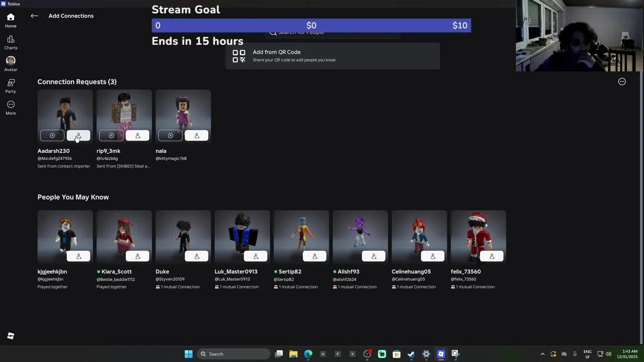
Task: Click the @kittymagic768 handle text
Action: 171,158
